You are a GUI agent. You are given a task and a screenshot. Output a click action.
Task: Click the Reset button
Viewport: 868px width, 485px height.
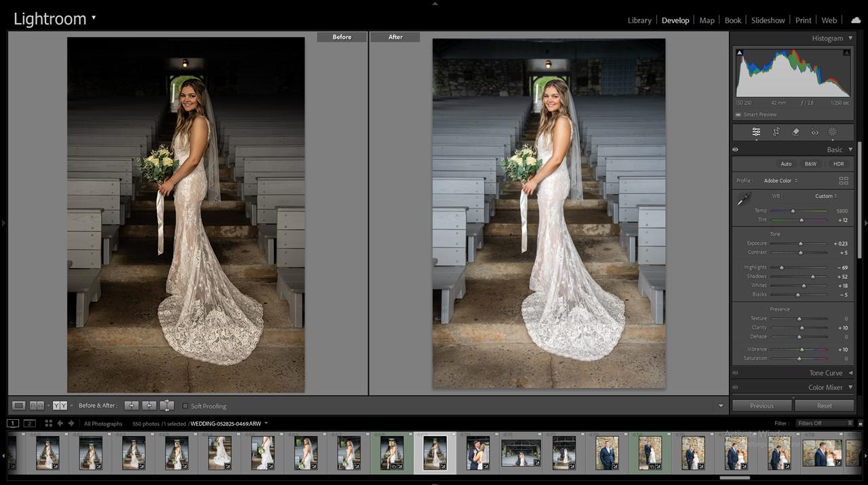[824, 406]
